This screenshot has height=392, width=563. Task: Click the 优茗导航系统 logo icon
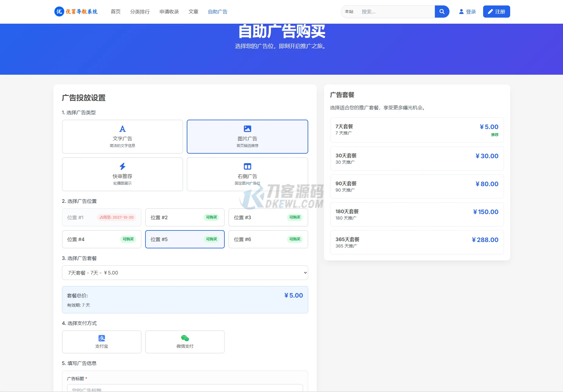[x=60, y=12]
